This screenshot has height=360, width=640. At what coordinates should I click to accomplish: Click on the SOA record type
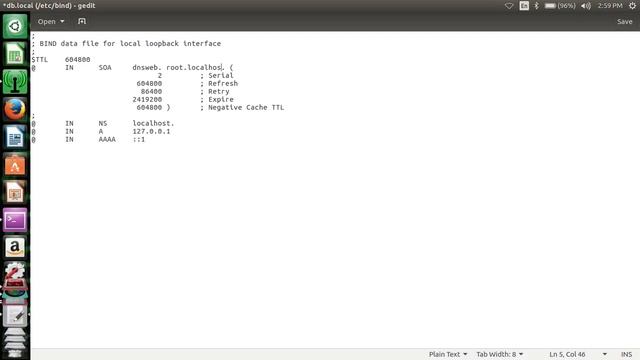(x=105, y=67)
